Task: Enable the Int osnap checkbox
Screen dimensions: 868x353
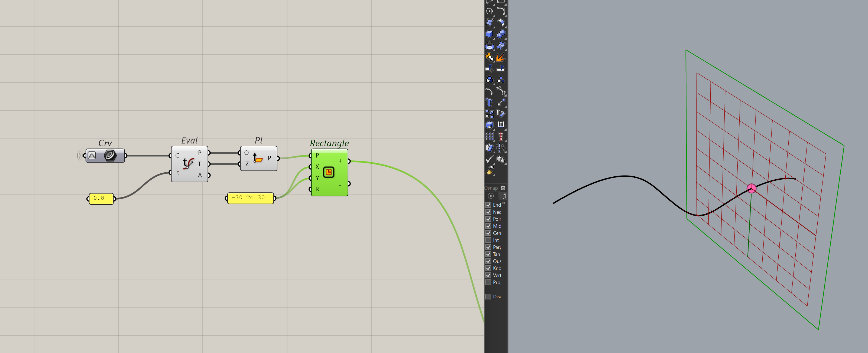Action: [x=488, y=240]
